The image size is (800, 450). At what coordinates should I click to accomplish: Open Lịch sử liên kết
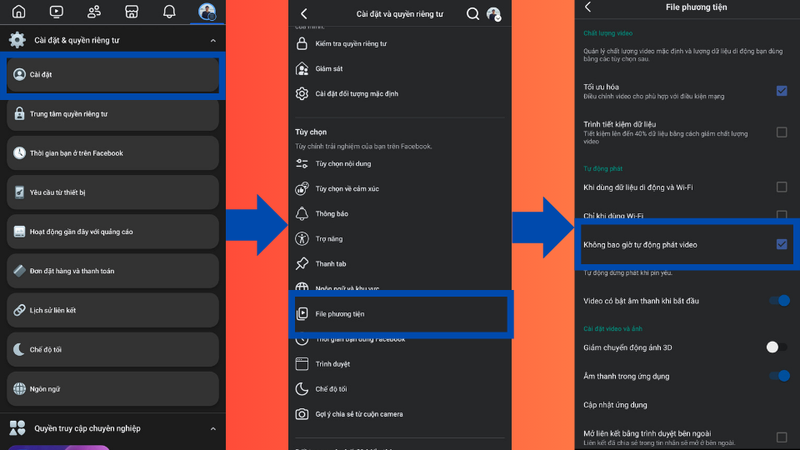(113, 310)
